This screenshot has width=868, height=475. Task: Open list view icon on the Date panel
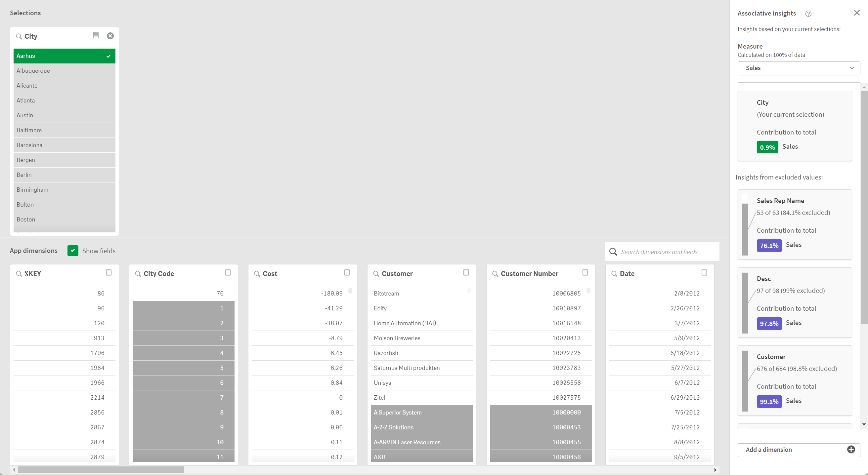pos(704,273)
